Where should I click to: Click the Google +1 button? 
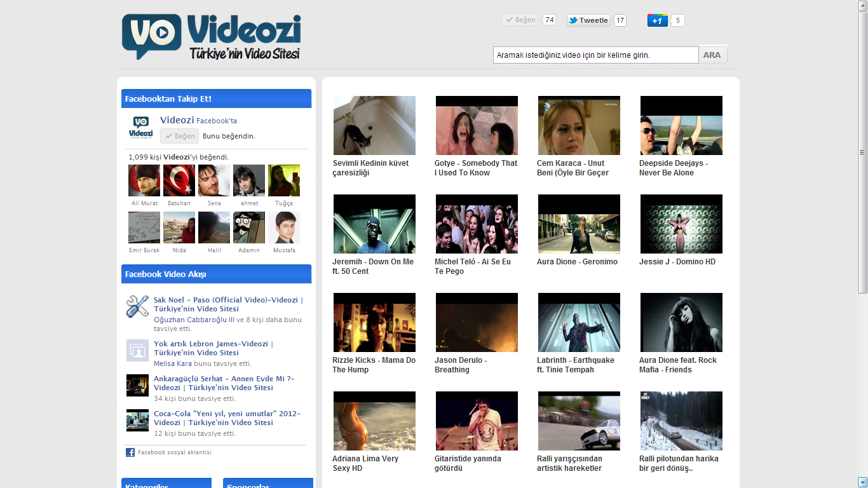click(x=658, y=20)
